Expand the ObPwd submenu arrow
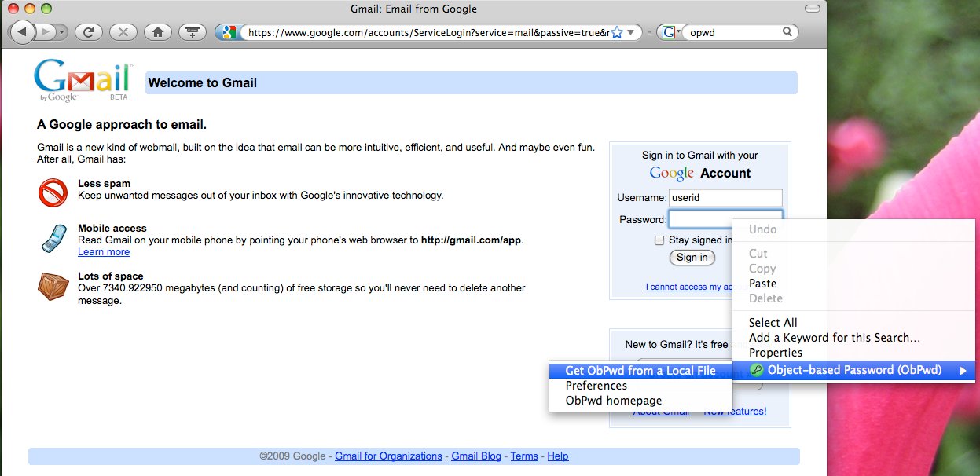The image size is (980, 476). tap(963, 371)
